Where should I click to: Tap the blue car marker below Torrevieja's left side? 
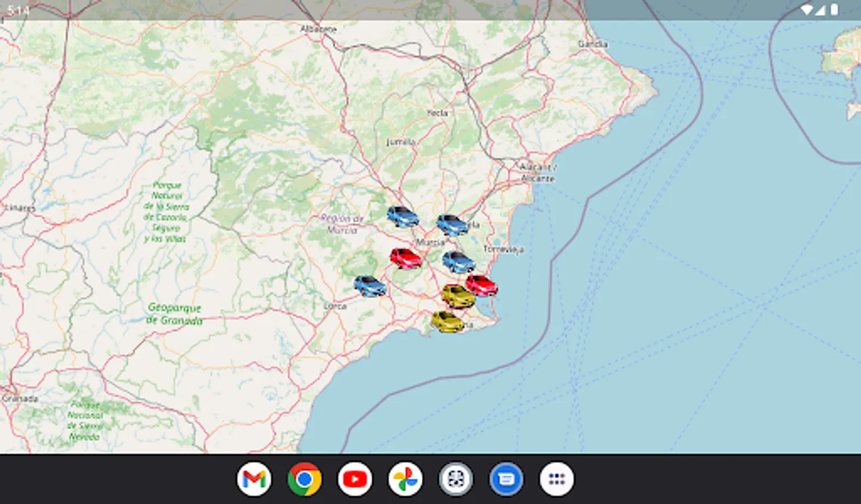(x=459, y=262)
